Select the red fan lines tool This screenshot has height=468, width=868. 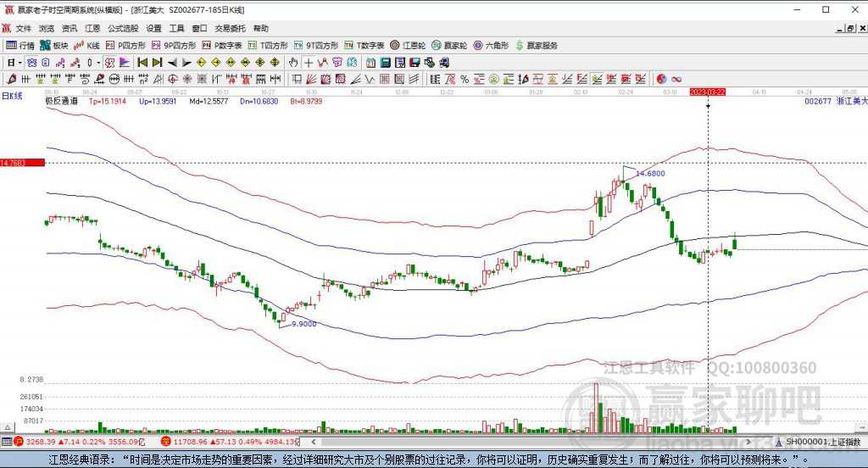coord(311,79)
